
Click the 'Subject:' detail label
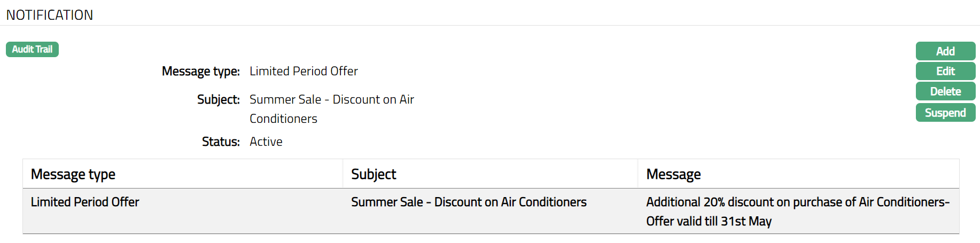(x=218, y=100)
